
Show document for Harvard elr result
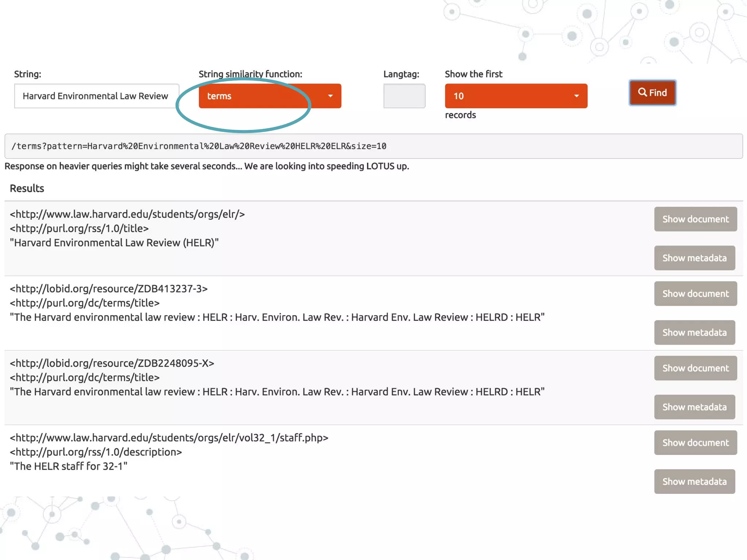pos(695,219)
